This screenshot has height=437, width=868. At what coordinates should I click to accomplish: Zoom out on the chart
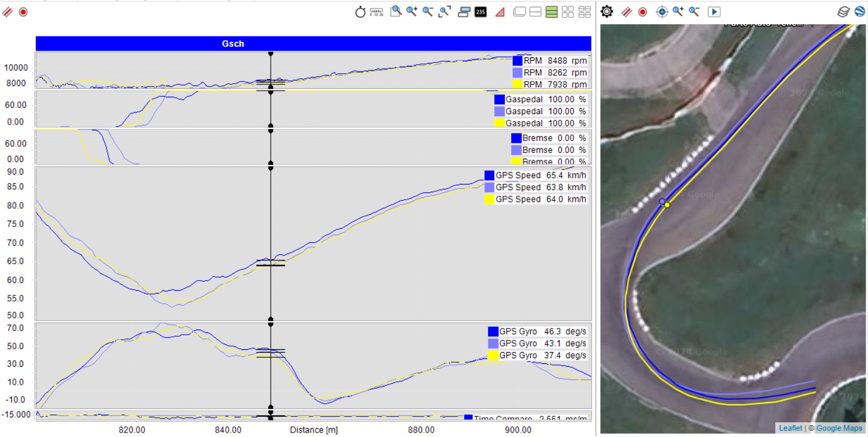(428, 12)
